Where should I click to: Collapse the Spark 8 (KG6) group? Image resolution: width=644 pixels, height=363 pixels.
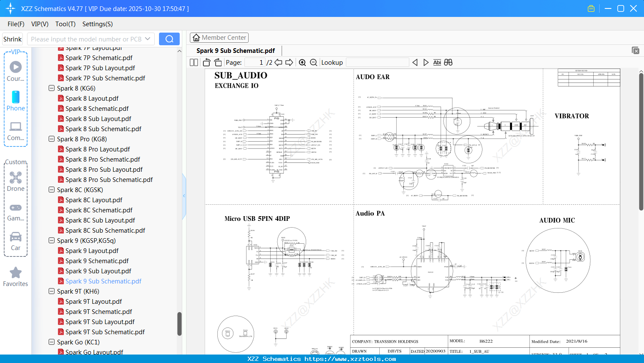point(51,88)
